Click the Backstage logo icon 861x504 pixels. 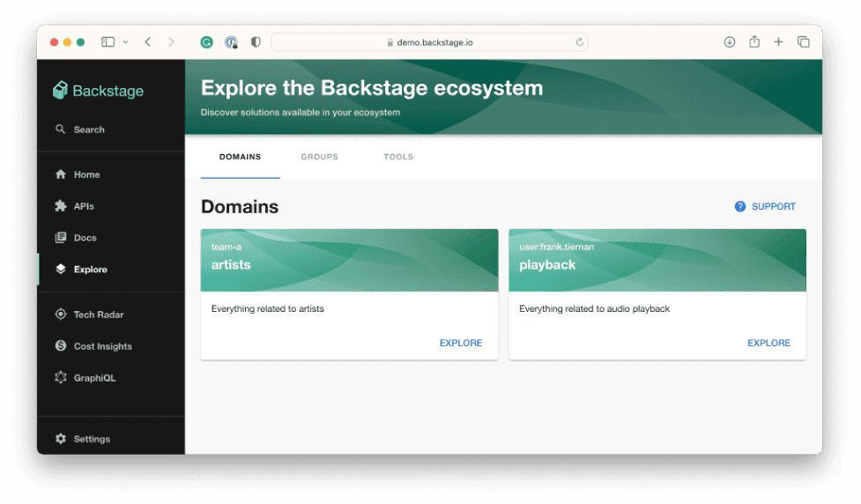[60, 91]
